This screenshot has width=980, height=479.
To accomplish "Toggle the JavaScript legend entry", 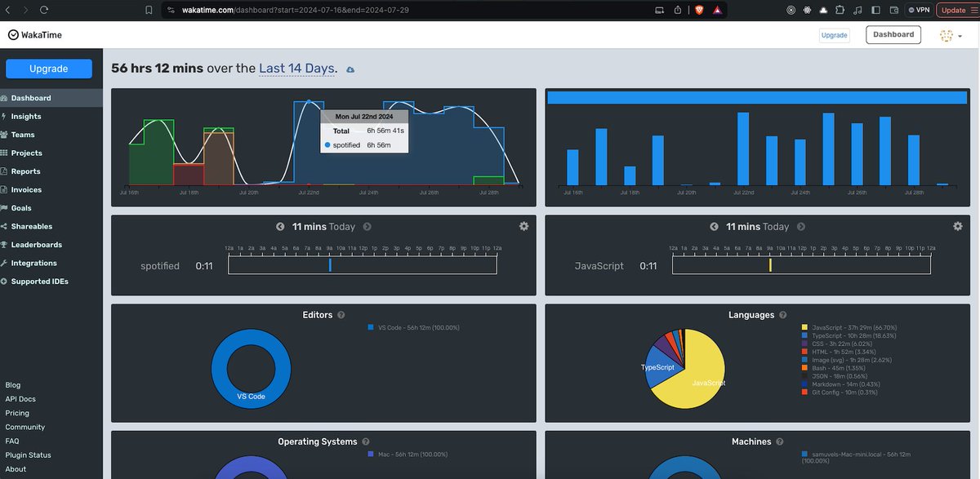I will pos(849,327).
